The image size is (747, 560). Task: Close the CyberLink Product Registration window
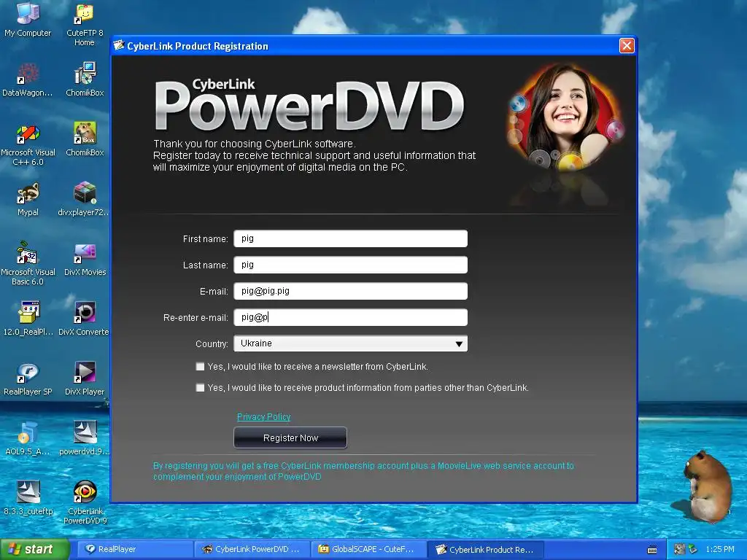point(627,46)
